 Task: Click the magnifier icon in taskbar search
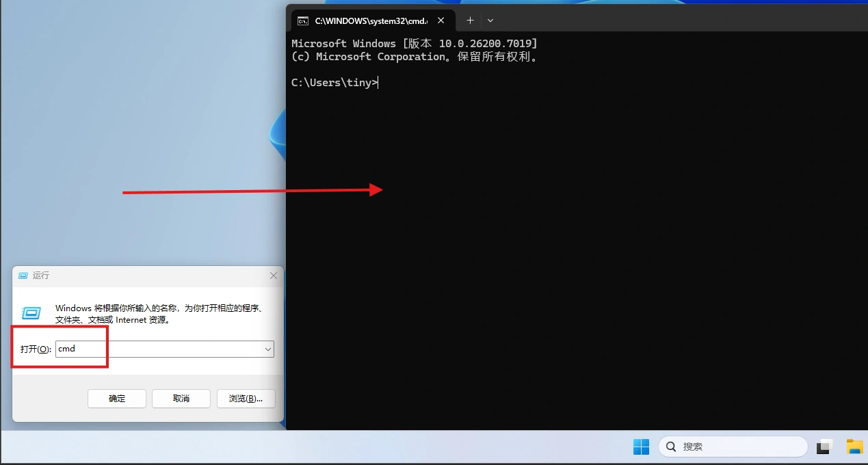pyautogui.click(x=671, y=447)
